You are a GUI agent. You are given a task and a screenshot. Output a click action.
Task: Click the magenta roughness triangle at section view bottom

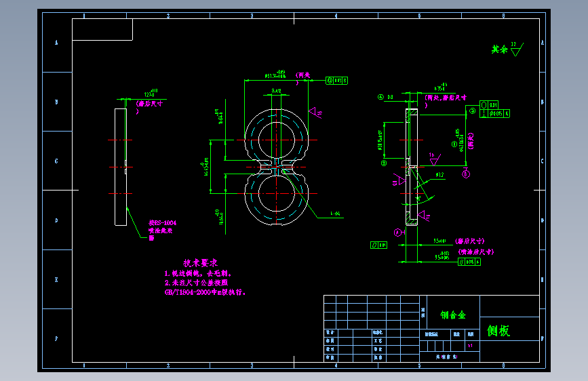coord(424,216)
